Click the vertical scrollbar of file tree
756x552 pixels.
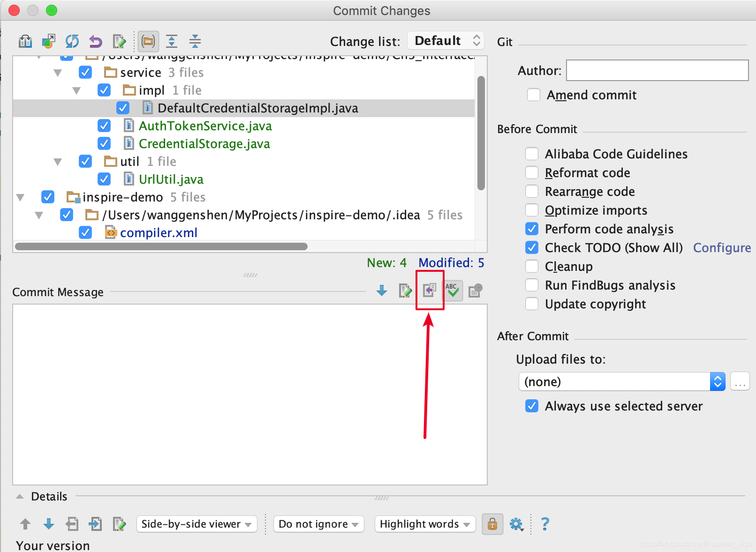pyautogui.click(x=481, y=133)
